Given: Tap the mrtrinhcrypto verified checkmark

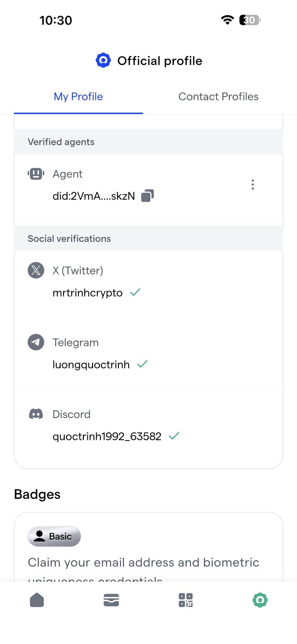Looking at the screenshot, I should [x=135, y=292].
